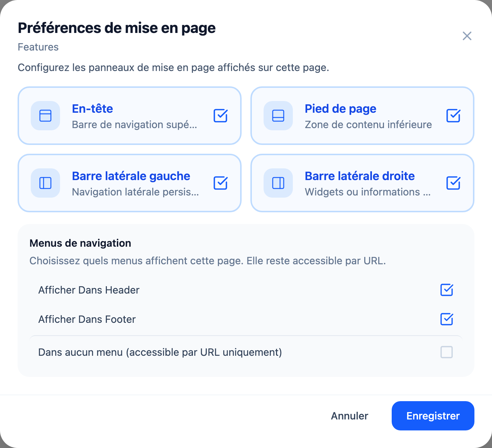Click the Choisissez quels menus description text

(208, 261)
